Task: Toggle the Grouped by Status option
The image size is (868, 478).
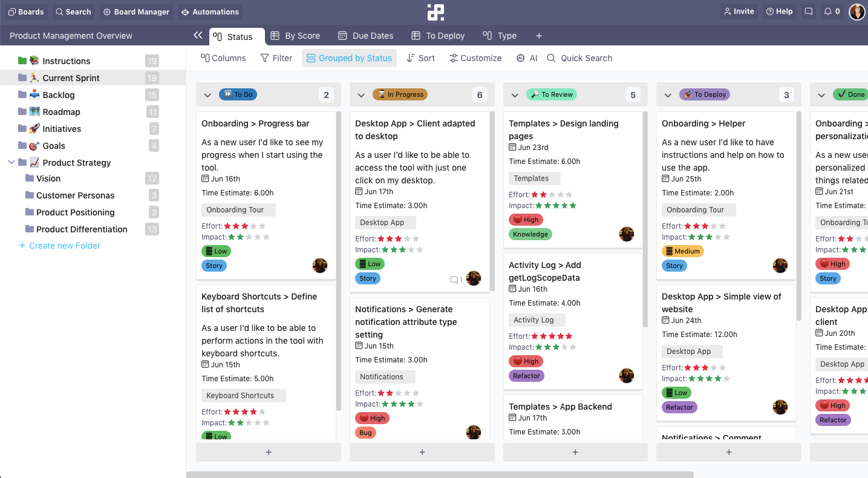Action: coord(349,58)
